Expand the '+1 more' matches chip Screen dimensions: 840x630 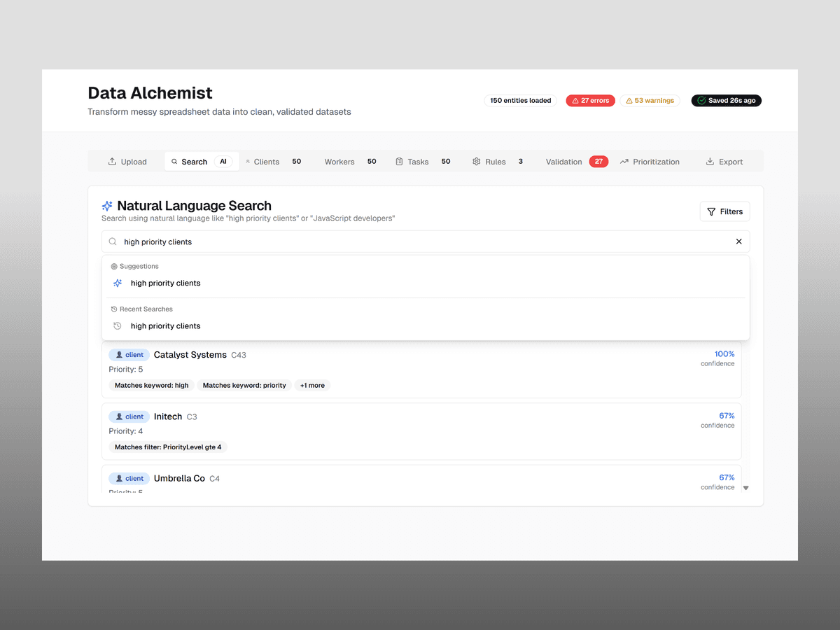pos(312,386)
